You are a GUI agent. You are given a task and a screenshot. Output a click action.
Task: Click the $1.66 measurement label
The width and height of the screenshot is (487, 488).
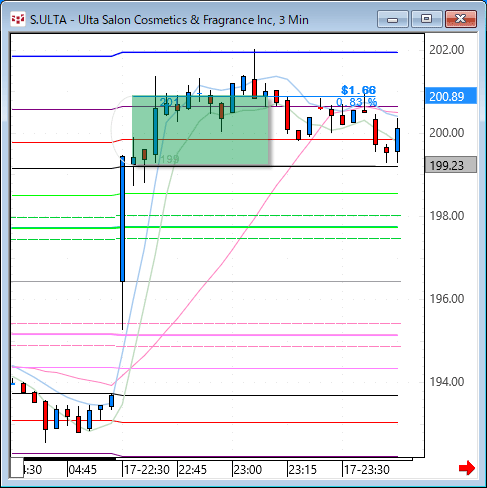(x=359, y=90)
